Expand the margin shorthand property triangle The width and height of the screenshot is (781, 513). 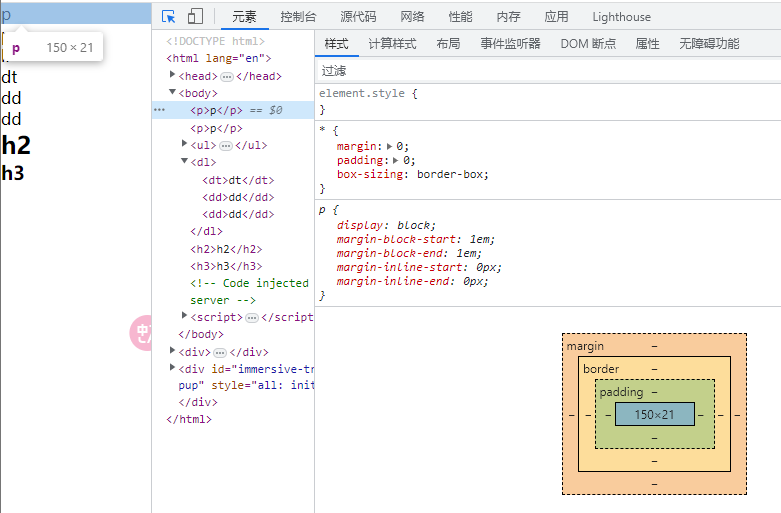coord(390,146)
